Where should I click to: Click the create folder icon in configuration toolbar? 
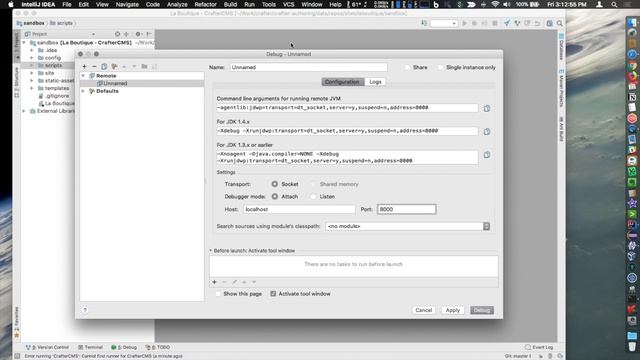pyautogui.click(x=144, y=66)
